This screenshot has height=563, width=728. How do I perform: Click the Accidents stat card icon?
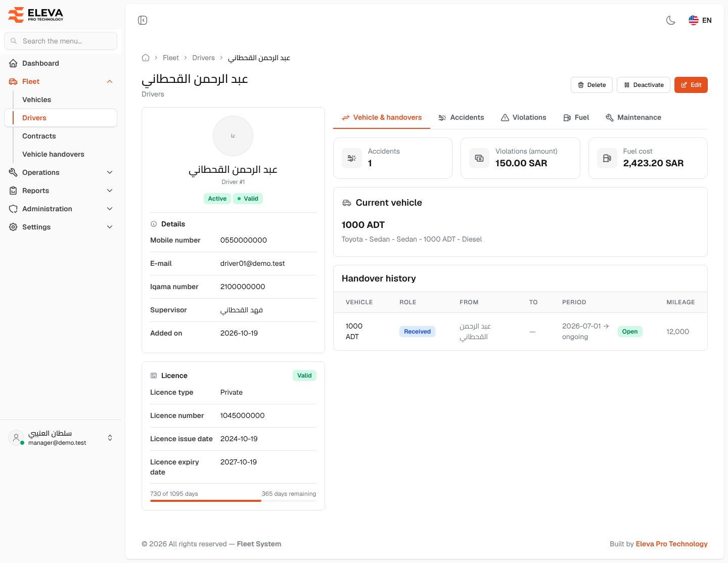click(352, 158)
